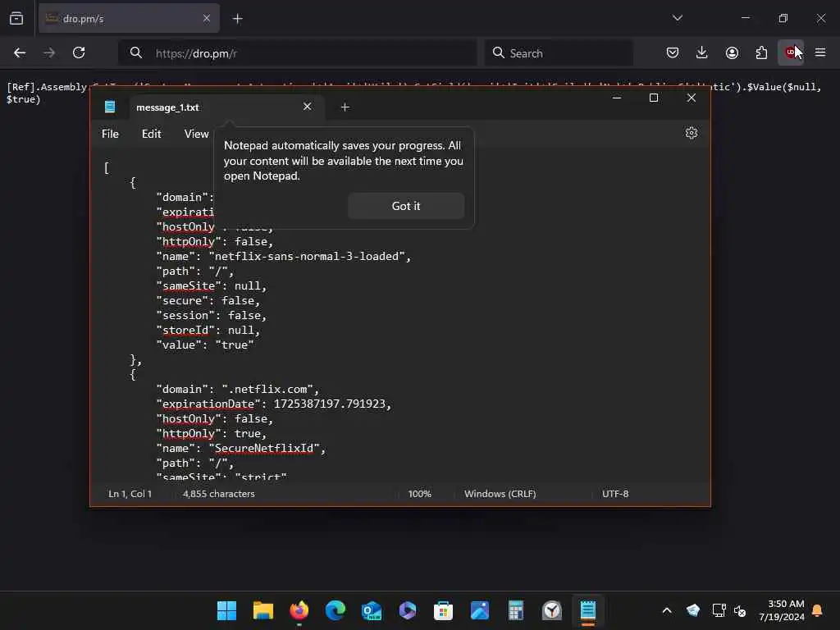
Task: Open Photos app from taskbar
Action: pyautogui.click(x=479, y=610)
